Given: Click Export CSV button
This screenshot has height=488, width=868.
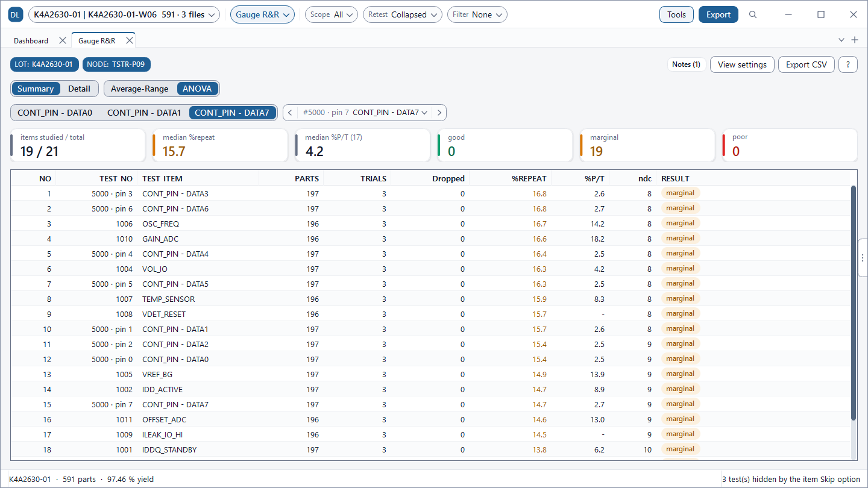Looking at the screenshot, I should (807, 64).
